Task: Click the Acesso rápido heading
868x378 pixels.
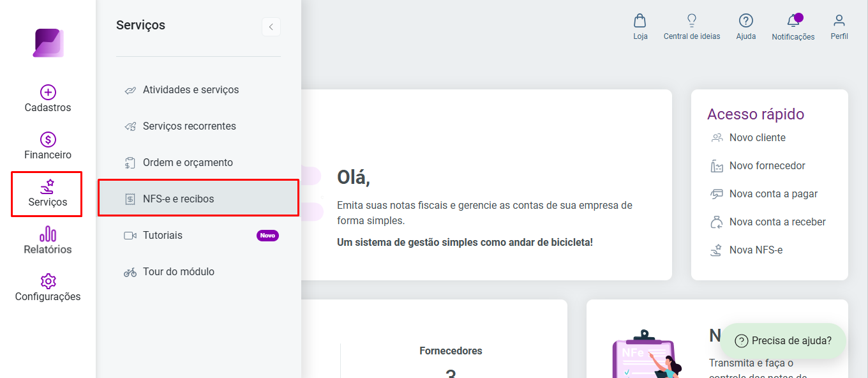Action: tap(756, 114)
